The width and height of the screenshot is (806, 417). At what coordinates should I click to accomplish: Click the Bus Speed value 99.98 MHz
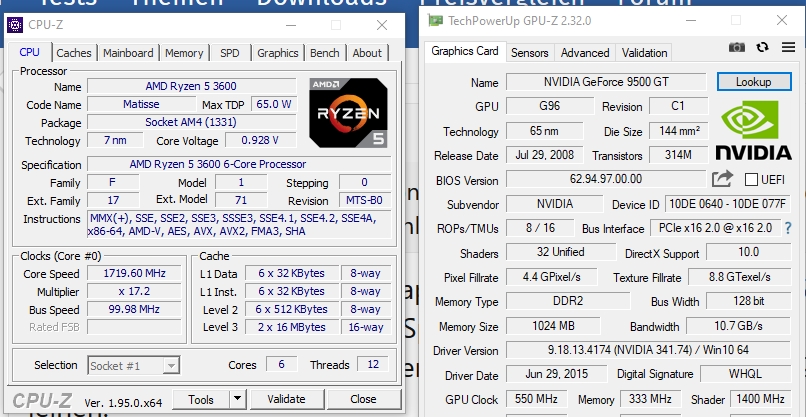coord(134,309)
